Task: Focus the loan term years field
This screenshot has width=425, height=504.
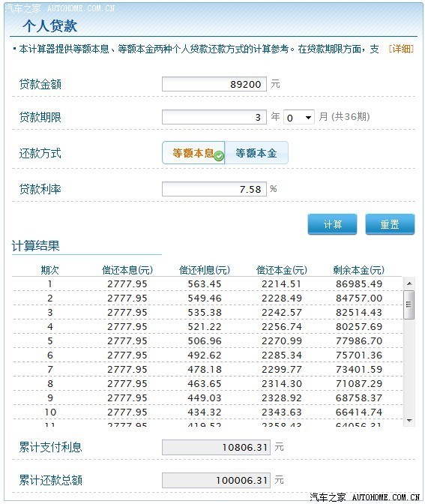Action: 214,117
